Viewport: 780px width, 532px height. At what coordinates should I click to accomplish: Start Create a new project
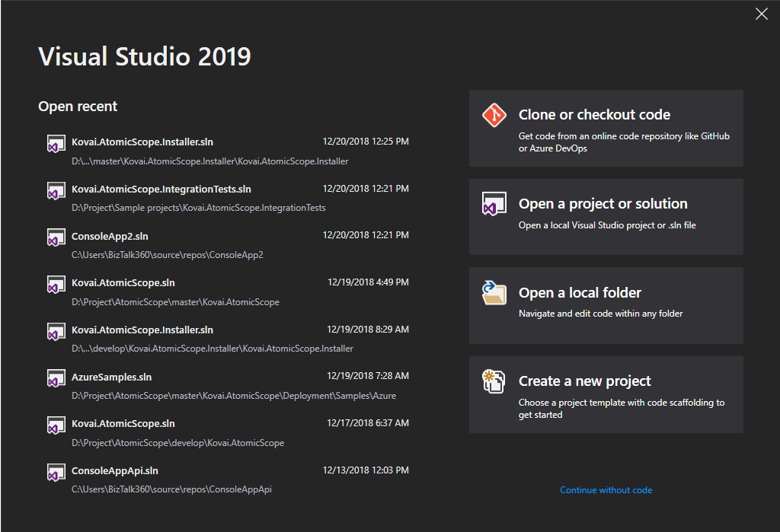pos(606,395)
